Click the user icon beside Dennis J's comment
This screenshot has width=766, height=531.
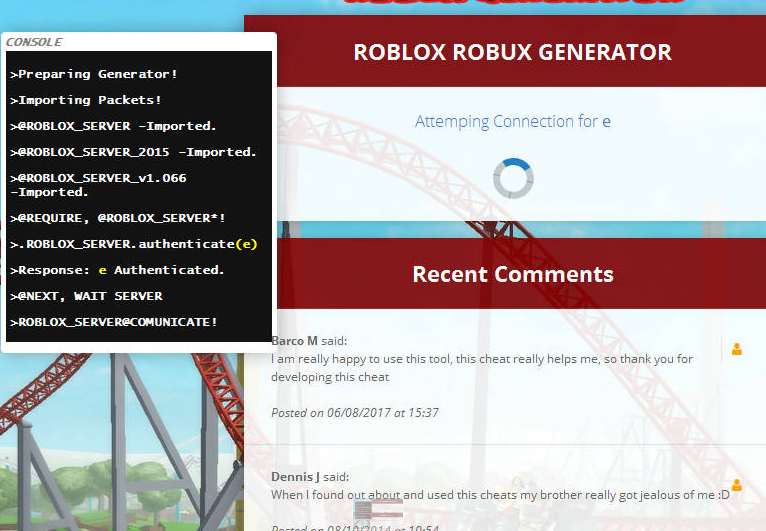tap(737, 485)
